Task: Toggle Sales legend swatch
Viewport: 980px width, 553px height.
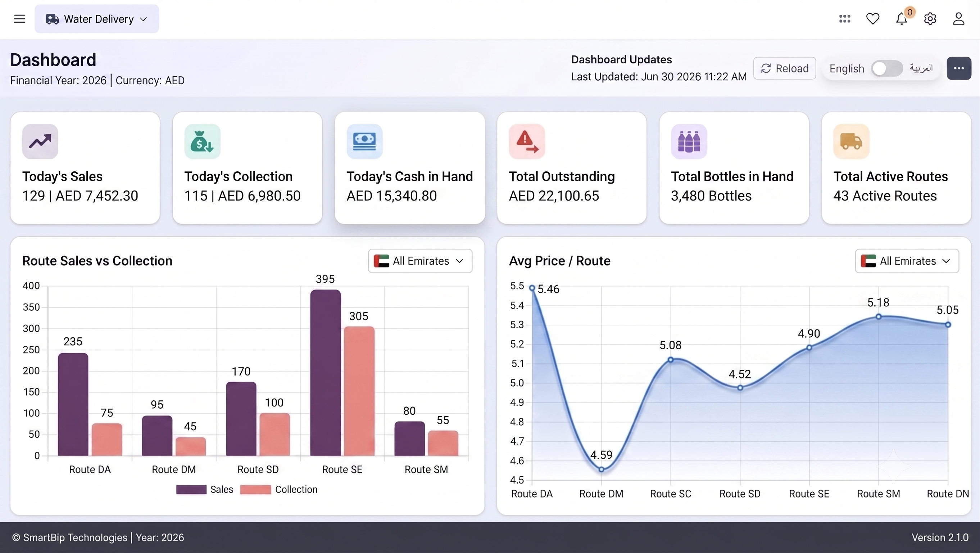Action: (191, 489)
